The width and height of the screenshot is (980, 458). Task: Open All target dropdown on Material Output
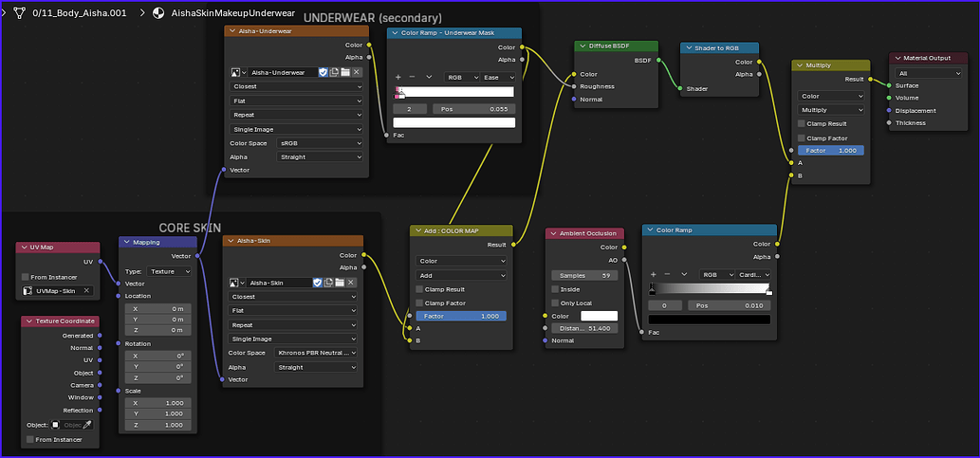click(x=929, y=73)
